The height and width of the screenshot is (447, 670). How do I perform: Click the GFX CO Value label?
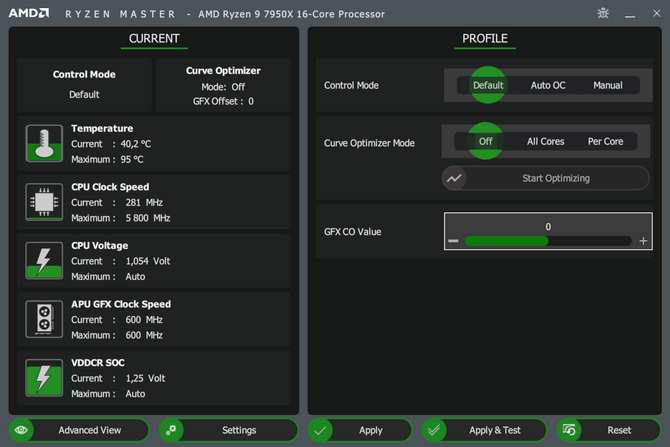353,232
